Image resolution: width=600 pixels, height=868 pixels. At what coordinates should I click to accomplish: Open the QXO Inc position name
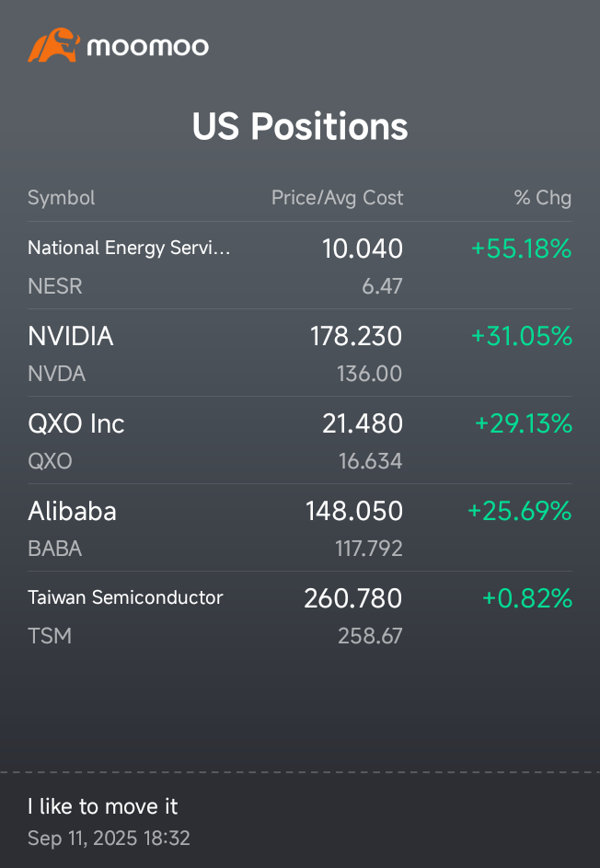76,423
